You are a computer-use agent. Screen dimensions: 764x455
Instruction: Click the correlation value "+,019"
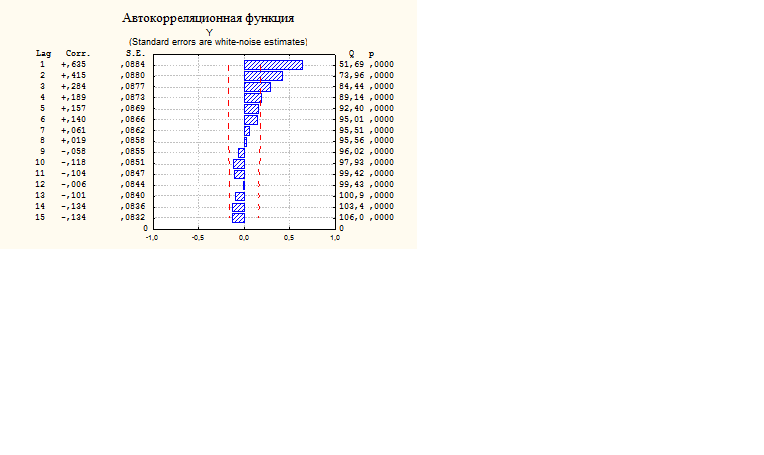pyautogui.click(x=74, y=140)
